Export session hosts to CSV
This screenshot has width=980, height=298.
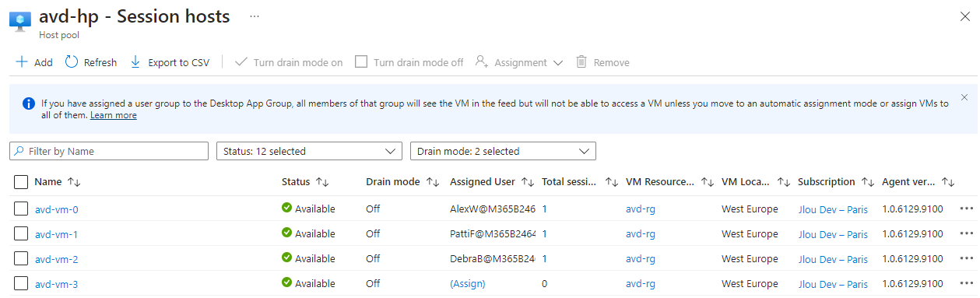pyautogui.click(x=170, y=62)
